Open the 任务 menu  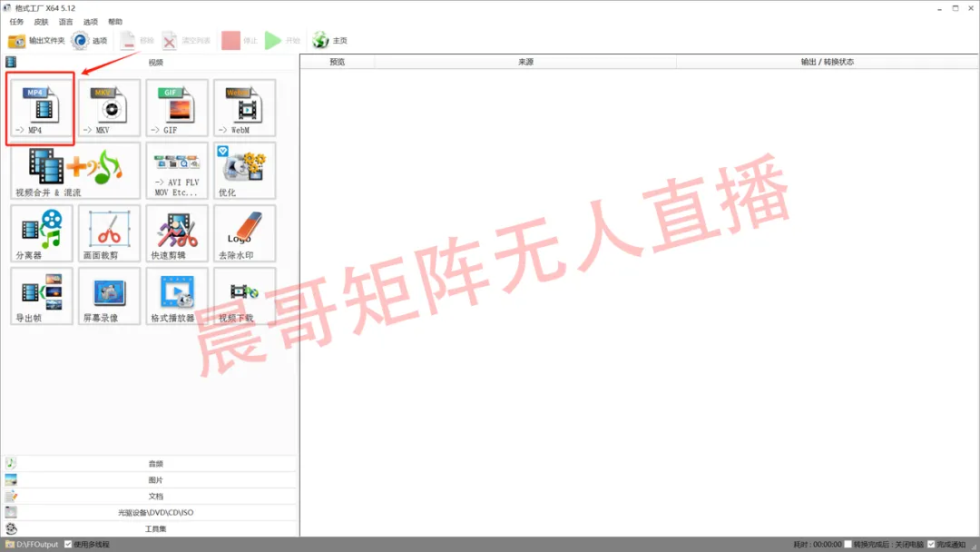pyautogui.click(x=17, y=22)
